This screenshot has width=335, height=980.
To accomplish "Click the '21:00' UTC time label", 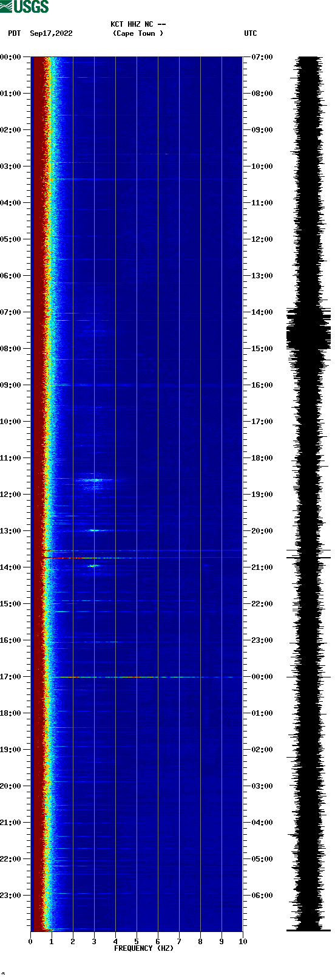I will [x=262, y=567].
